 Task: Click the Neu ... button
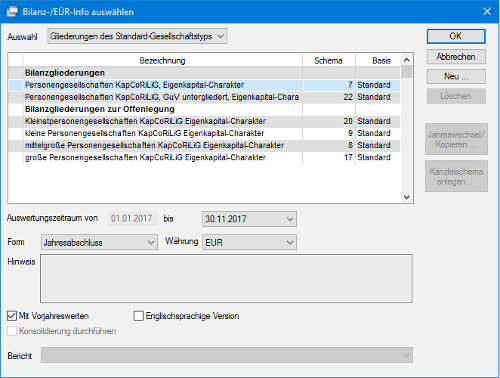(456, 76)
